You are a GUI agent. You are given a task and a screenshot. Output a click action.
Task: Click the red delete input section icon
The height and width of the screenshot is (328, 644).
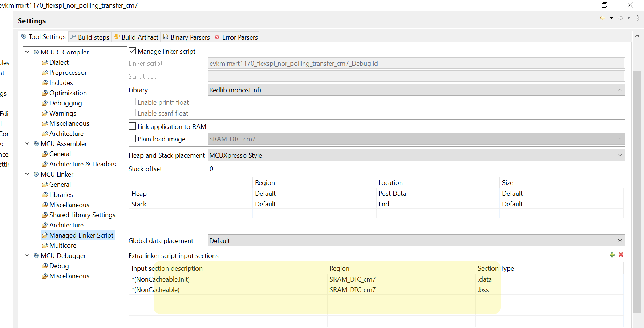click(x=621, y=255)
